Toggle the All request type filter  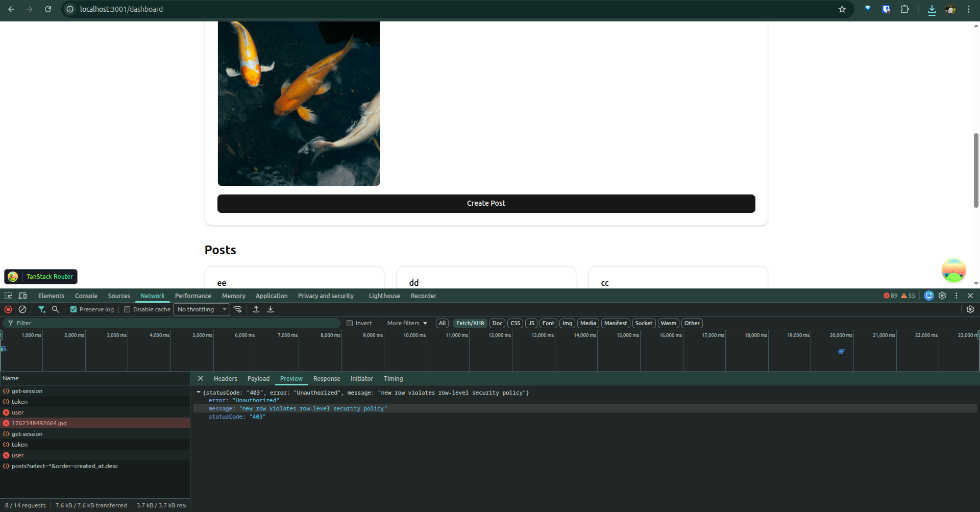[x=443, y=323]
